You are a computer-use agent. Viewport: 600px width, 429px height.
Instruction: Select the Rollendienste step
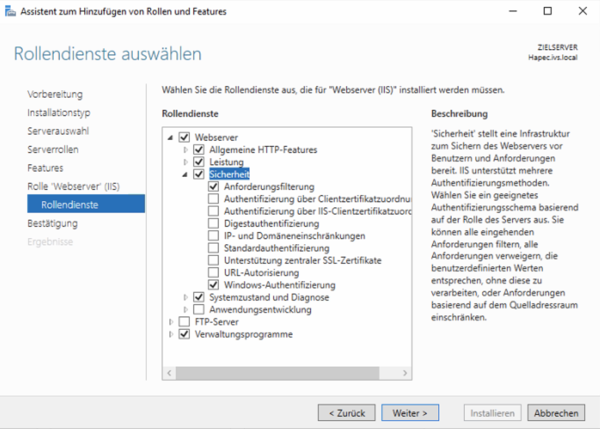(x=86, y=204)
